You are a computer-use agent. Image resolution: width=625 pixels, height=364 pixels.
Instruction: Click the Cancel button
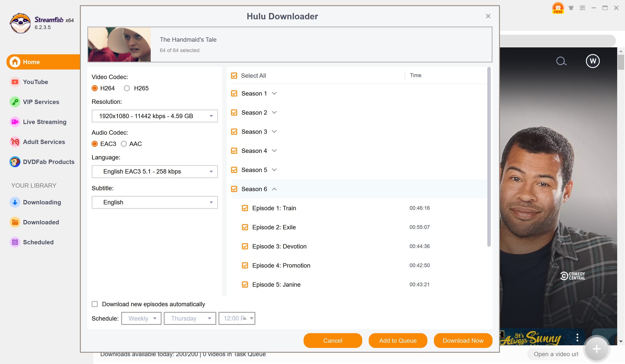click(x=333, y=341)
